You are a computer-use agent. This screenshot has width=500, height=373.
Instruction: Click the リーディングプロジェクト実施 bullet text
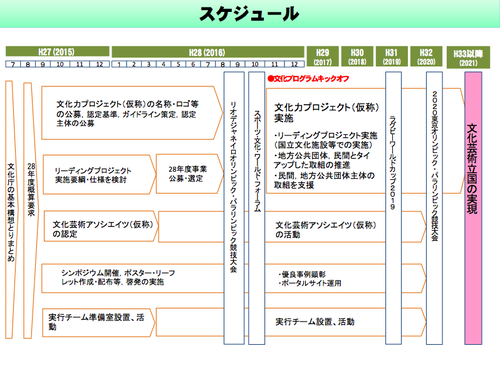[x=325, y=140]
